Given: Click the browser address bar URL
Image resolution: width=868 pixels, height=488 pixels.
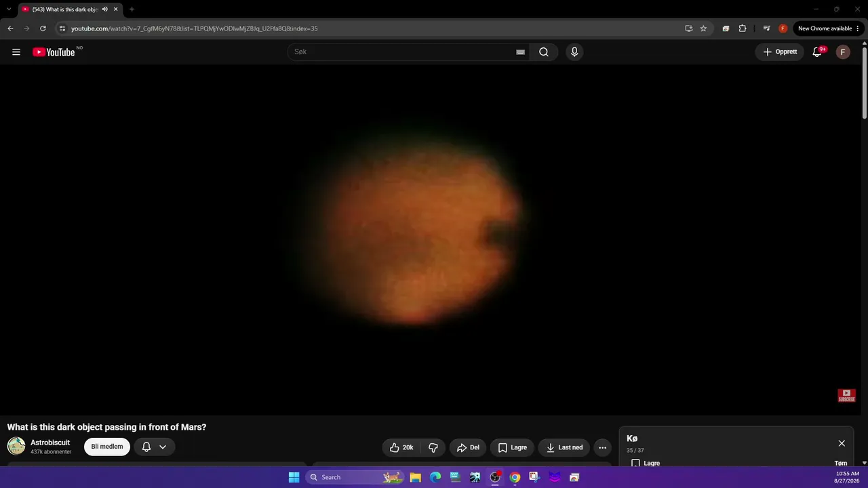Looking at the screenshot, I should (195, 28).
